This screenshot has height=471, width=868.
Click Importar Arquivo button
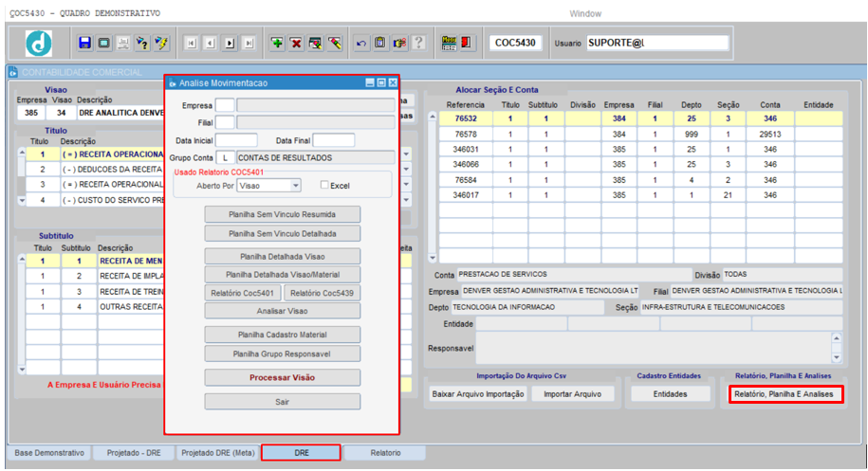pos(572,394)
